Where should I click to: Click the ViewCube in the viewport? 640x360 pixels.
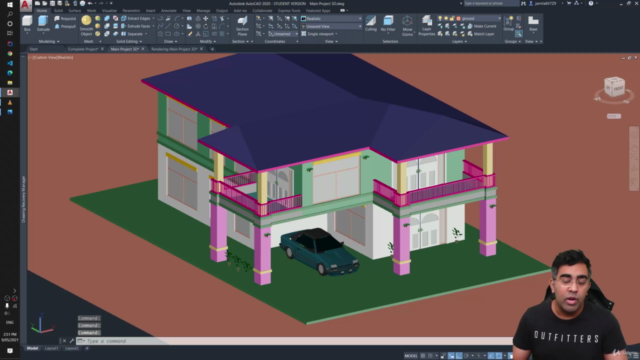pos(614,87)
